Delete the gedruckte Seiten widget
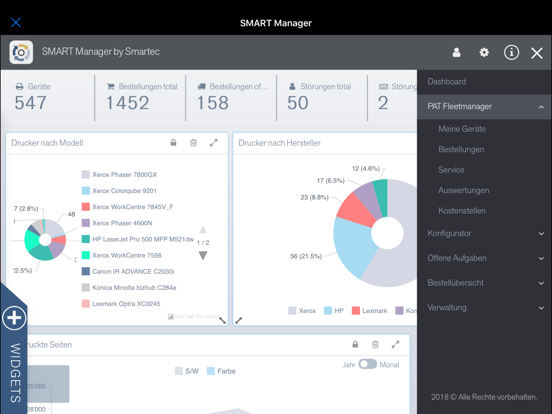Image resolution: width=552 pixels, height=414 pixels. tap(375, 344)
